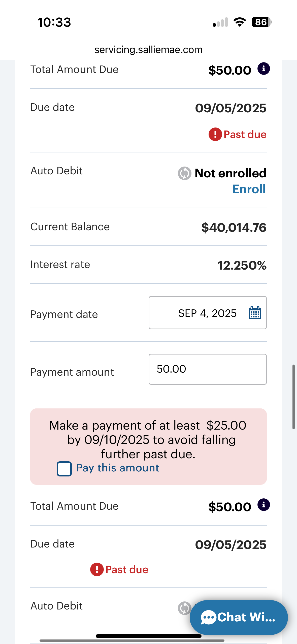Check the Pay this amount checkbox
This screenshot has height=644, width=297.
[x=64, y=469]
